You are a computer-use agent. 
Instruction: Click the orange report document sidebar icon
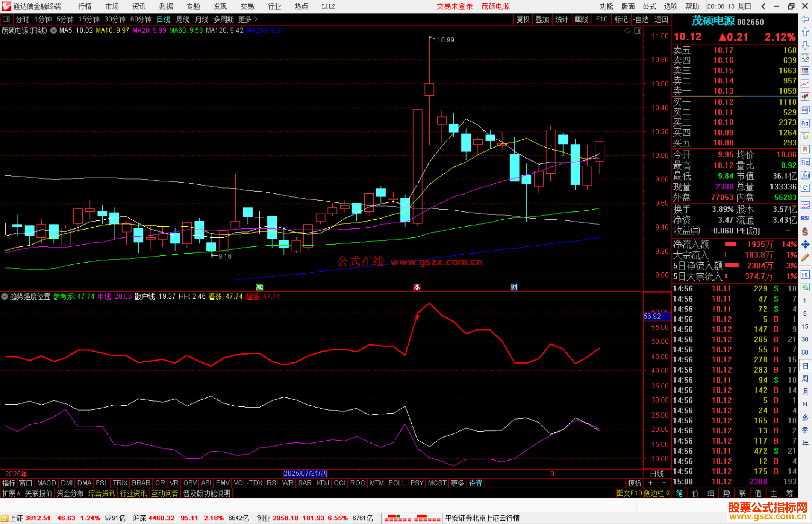(x=805, y=149)
